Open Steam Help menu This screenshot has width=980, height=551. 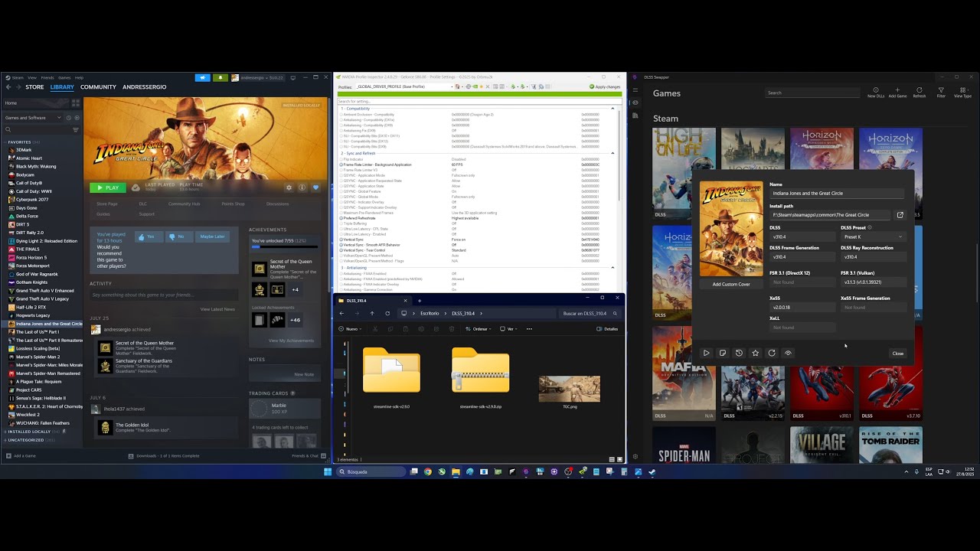point(79,77)
